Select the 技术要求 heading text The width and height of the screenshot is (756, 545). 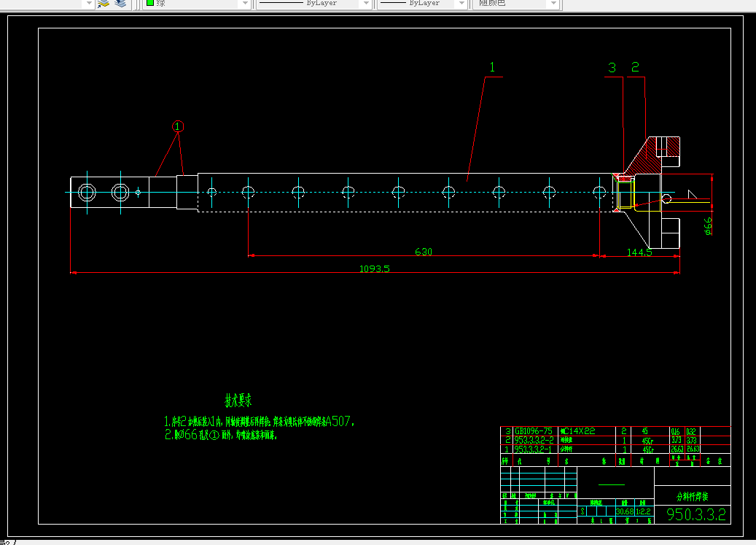238,401
